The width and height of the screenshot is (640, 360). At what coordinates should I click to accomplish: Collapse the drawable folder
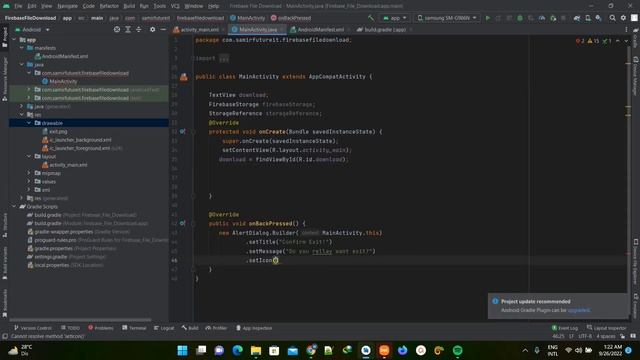pos(29,123)
